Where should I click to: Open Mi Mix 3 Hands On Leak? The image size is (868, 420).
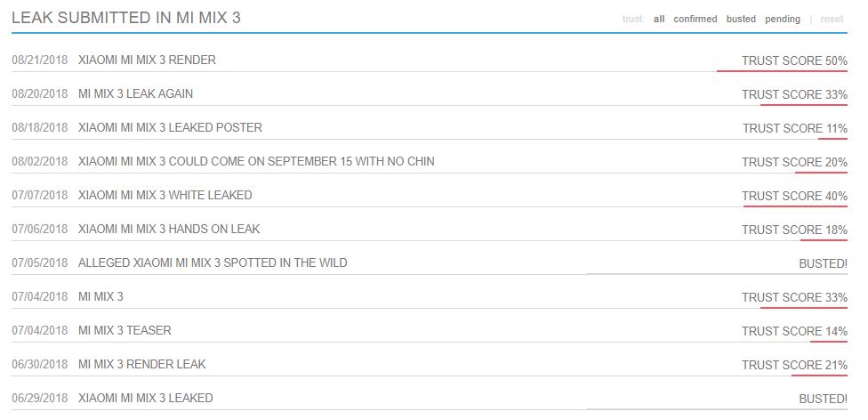tap(169, 230)
